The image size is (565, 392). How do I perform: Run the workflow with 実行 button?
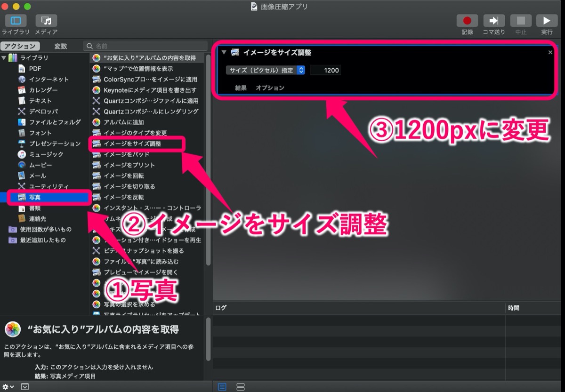tap(547, 21)
